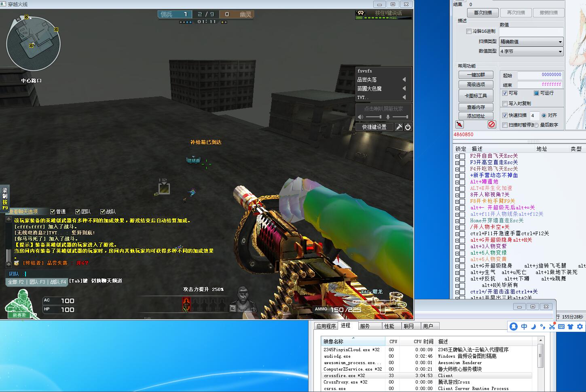Open the 扫描类型 dropdown
Viewport: 586px width, 392px height.
click(531, 41)
